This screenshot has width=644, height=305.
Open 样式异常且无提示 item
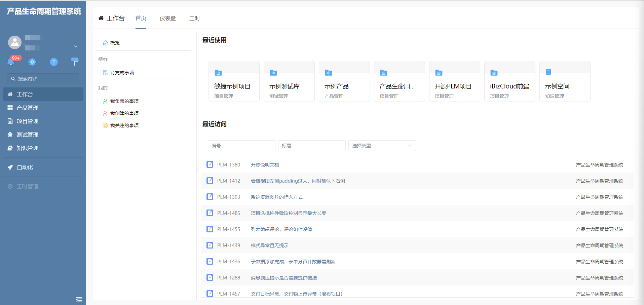[x=270, y=245]
